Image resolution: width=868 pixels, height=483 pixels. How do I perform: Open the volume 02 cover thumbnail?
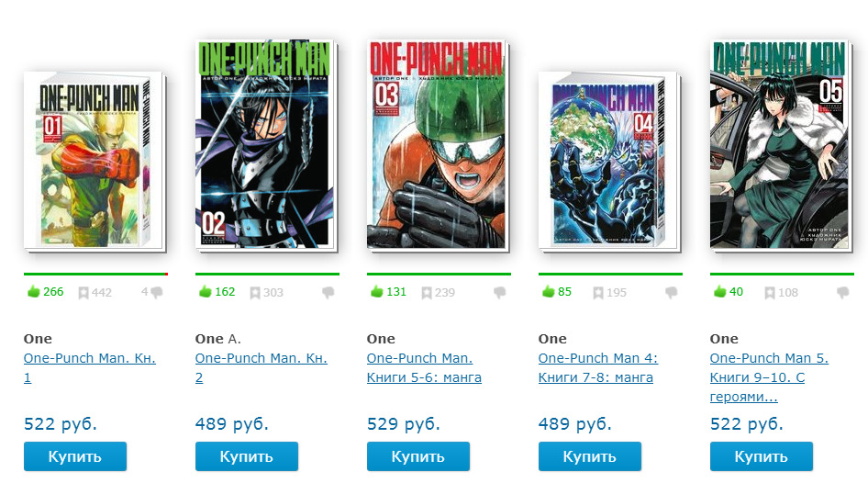[266, 145]
